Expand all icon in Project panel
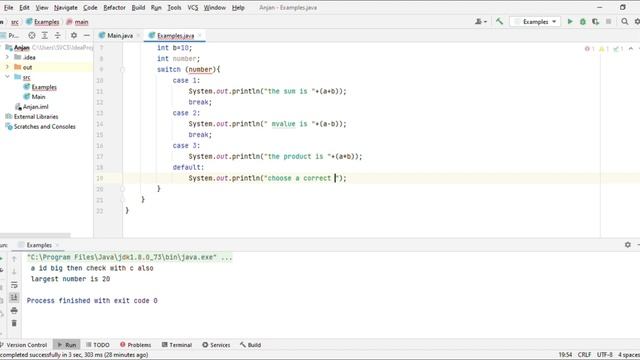This screenshot has width=640, height=360. (44, 36)
